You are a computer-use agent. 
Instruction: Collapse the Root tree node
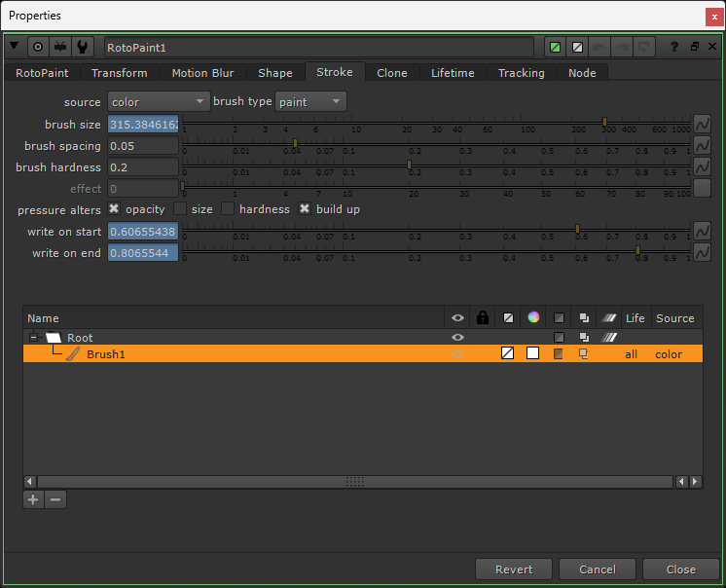[x=33, y=337]
